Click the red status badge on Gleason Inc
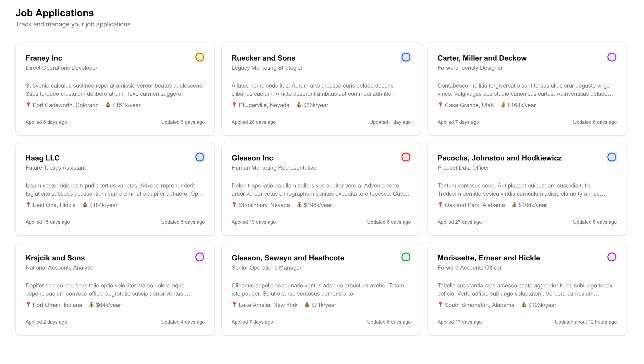The height and width of the screenshot is (364, 644). 406,157
